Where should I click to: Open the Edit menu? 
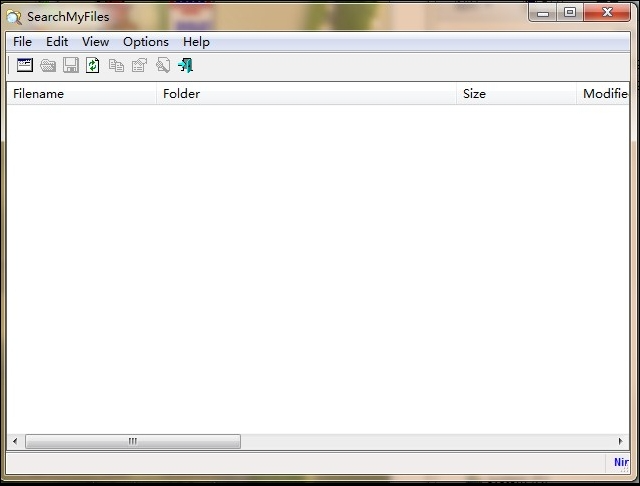pos(57,42)
